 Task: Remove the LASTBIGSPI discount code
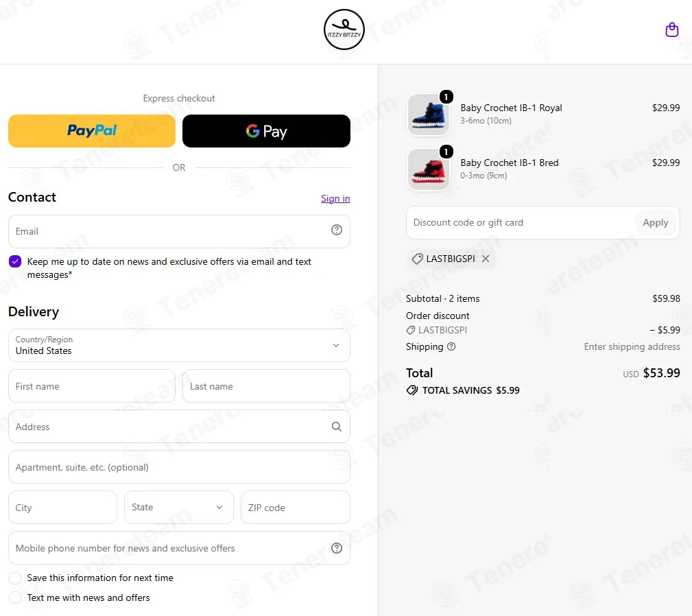[486, 259]
